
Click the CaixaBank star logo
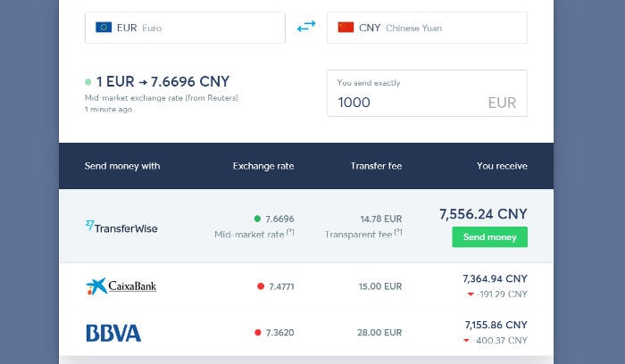coord(96,286)
